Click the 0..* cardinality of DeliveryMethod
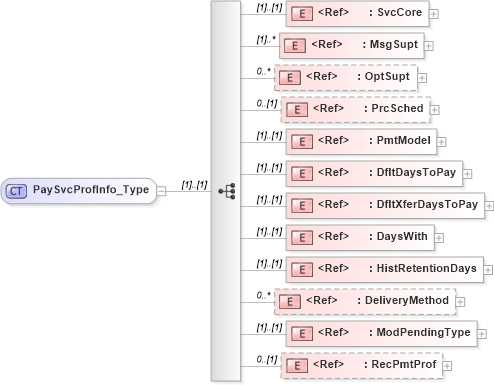Image resolution: width=494 pixels, height=385 pixels. point(264,295)
